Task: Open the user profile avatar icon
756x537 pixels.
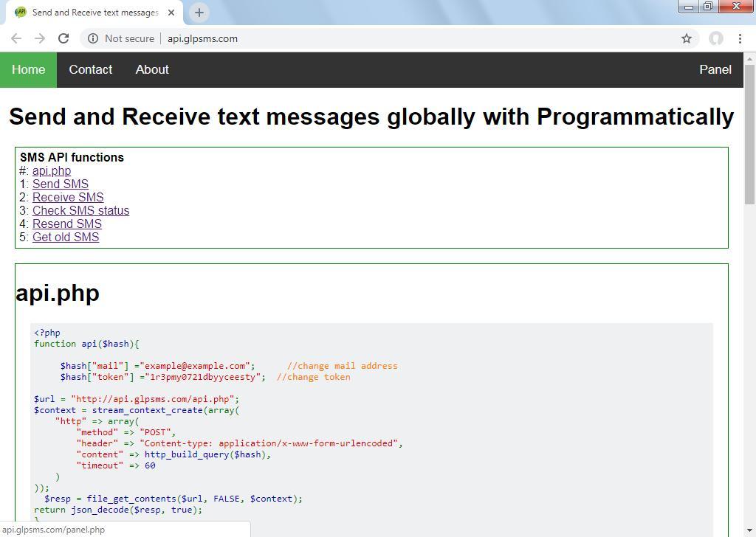Action: (715, 38)
